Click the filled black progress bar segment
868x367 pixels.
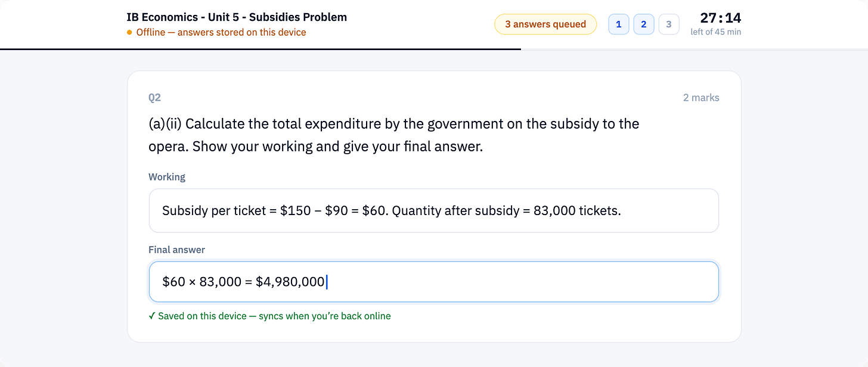point(261,49)
